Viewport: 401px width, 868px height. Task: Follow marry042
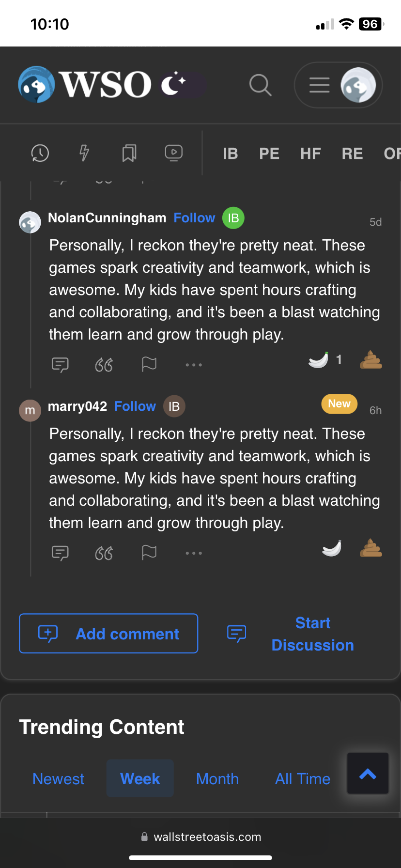coord(135,406)
